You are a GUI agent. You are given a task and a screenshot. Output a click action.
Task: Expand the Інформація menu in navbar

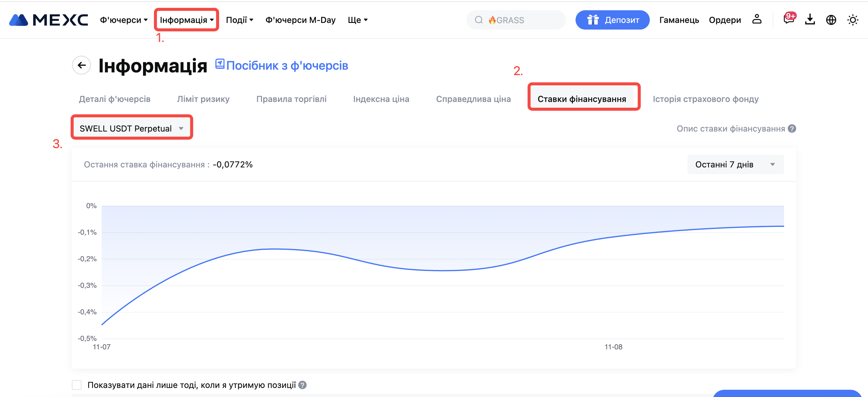click(186, 20)
